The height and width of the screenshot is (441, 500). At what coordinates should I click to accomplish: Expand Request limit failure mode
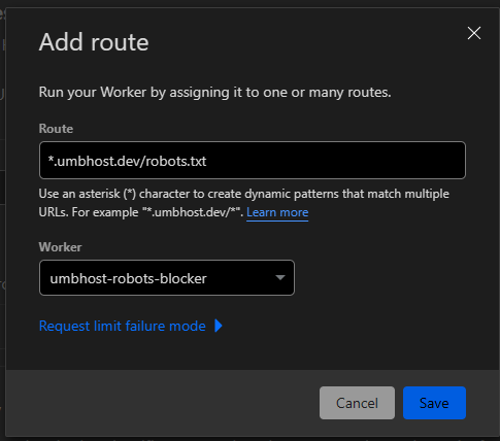point(130,326)
